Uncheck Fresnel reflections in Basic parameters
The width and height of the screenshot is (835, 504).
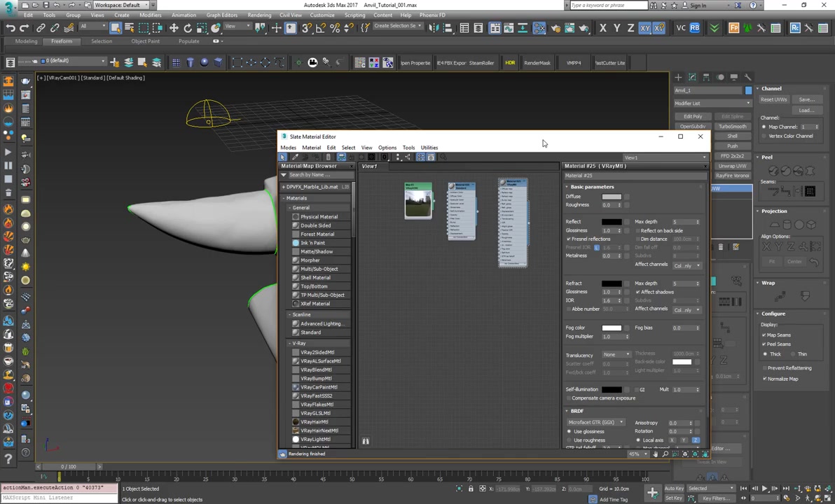coord(569,239)
